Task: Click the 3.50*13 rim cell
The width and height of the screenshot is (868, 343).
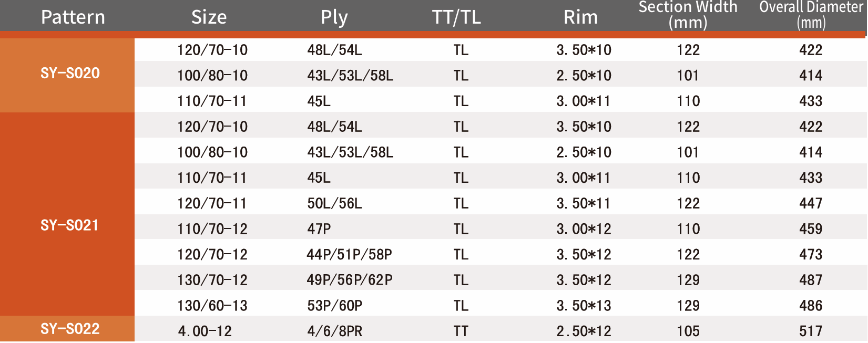Action: click(584, 306)
